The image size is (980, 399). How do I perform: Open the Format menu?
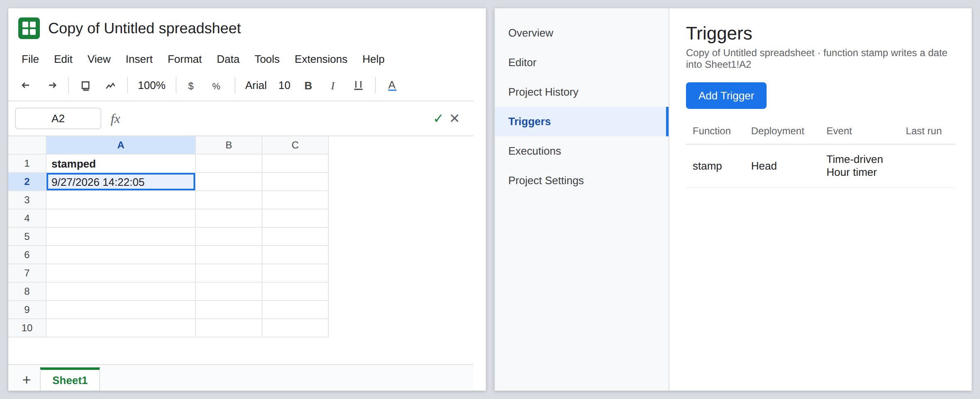pos(185,59)
